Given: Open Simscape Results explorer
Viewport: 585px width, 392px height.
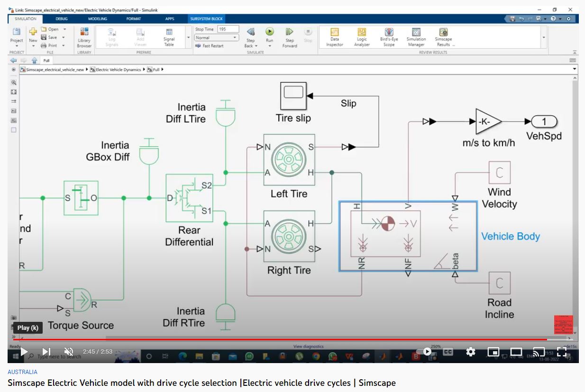Looking at the screenshot, I should pos(443,36).
